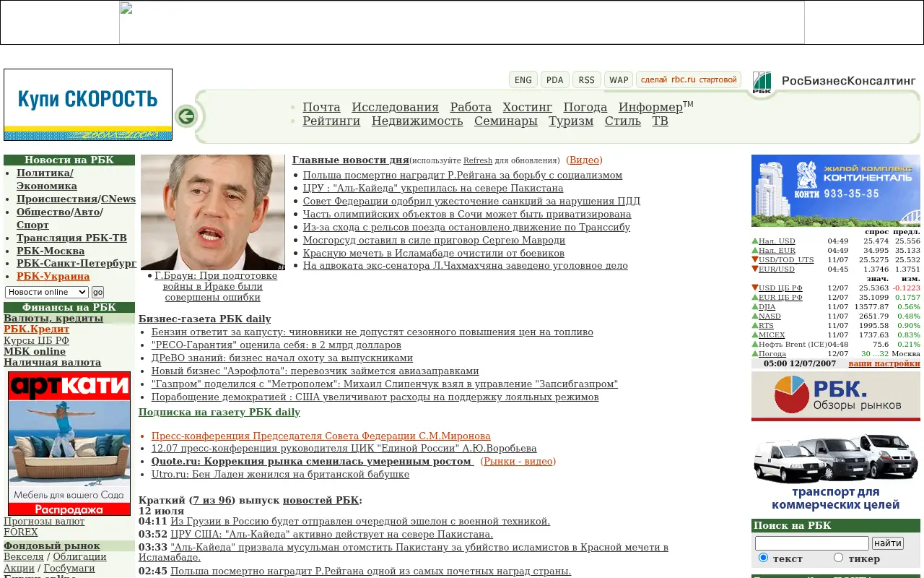Select the тикер search radio button
Screen dimensions: 924x578
pos(838,558)
